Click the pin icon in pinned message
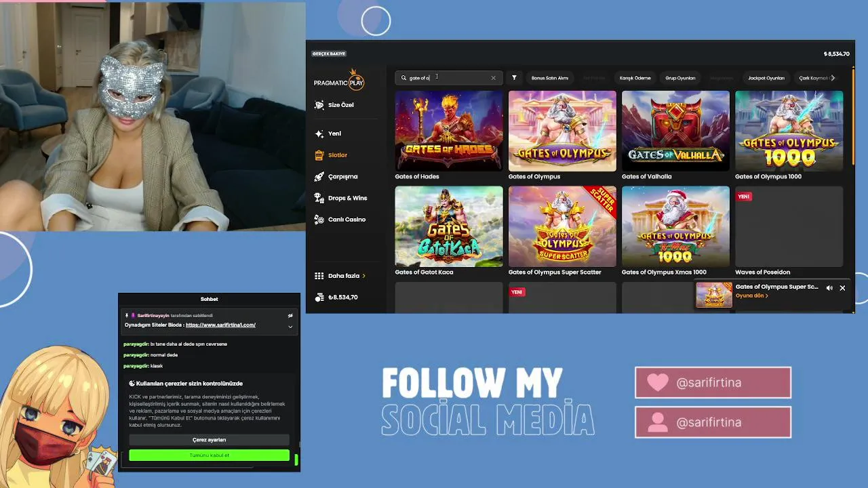Viewport: 868px width, 488px height. pos(126,316)
